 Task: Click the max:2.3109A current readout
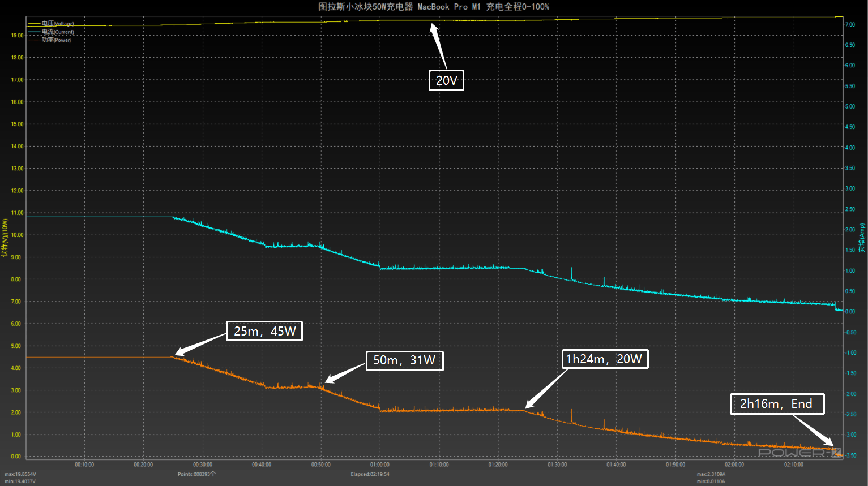[711, 474]
